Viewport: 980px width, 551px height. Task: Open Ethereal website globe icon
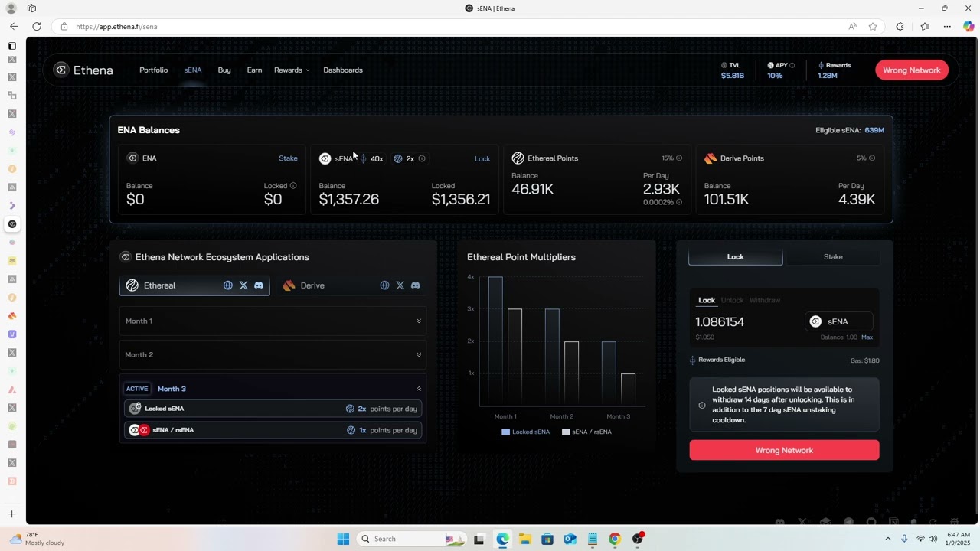[228, 285]
